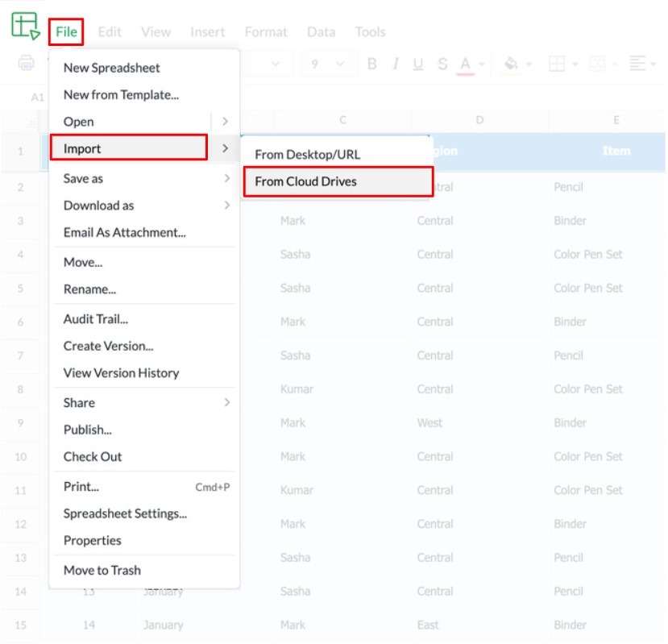Toggle underline formatting
The width and height of the screenshot is (668, 644).
(418, 64)
